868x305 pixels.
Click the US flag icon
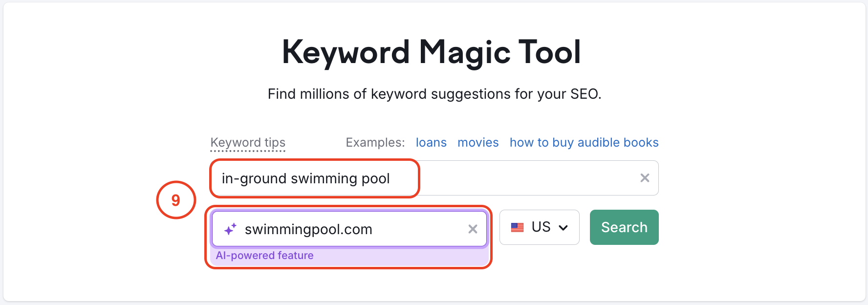pyautogui.click(x=518, y=227)
